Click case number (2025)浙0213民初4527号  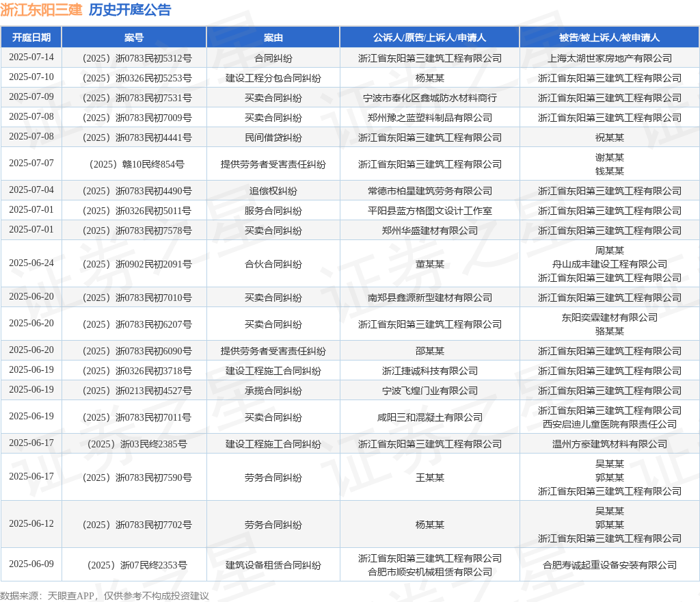coord(137,391)
